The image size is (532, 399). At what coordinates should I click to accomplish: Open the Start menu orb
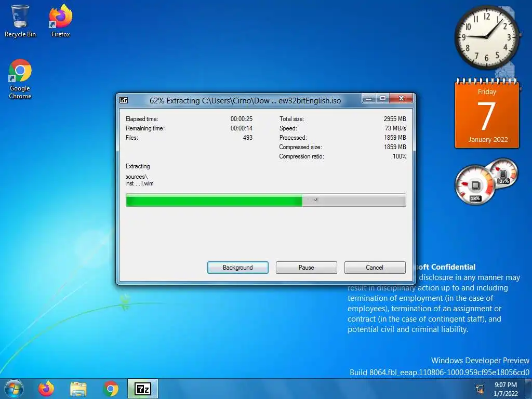(14, 389)
